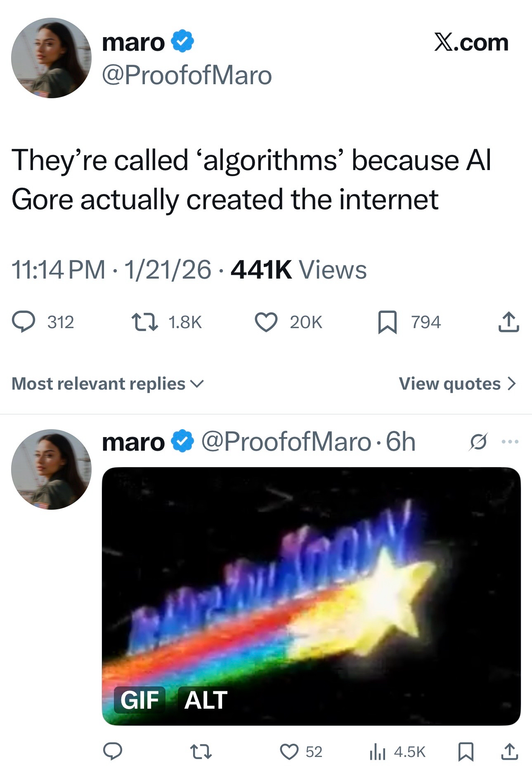This screenshot has width=532, height=771.
Task: Show the ALT description badge on GIF
Action: (x=206, y=700)
